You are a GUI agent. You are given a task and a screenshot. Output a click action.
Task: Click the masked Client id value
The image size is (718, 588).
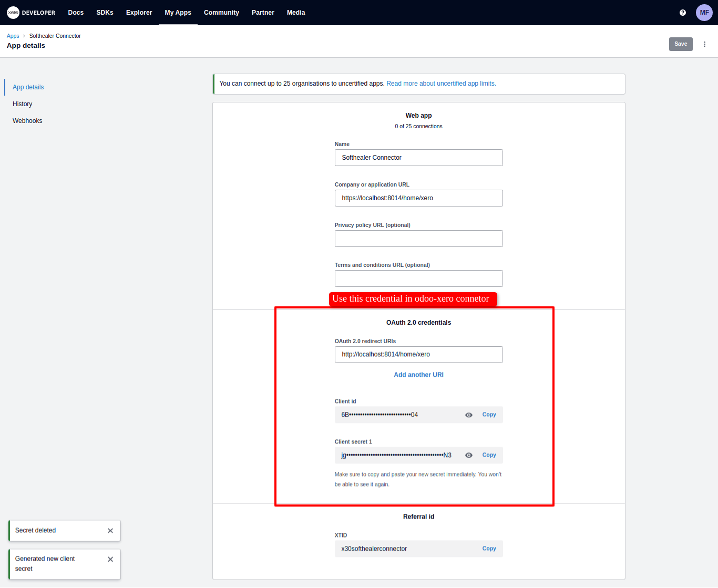pyautogui.click(x=379, y=415)
